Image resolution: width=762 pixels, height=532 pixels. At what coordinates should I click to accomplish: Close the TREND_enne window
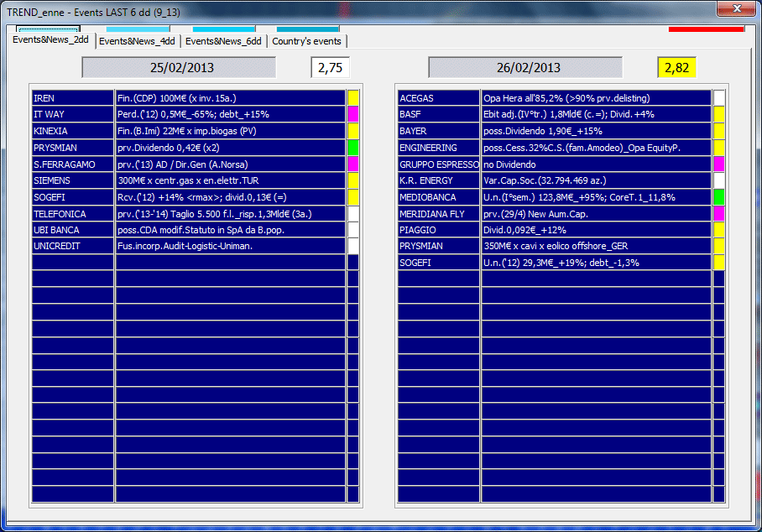click(x=737, y=8)
